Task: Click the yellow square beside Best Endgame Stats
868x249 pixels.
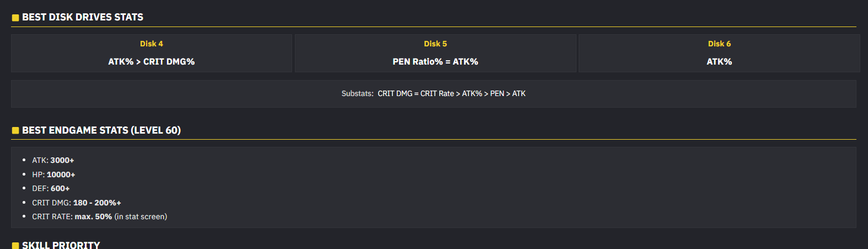Action: point(15,131)
